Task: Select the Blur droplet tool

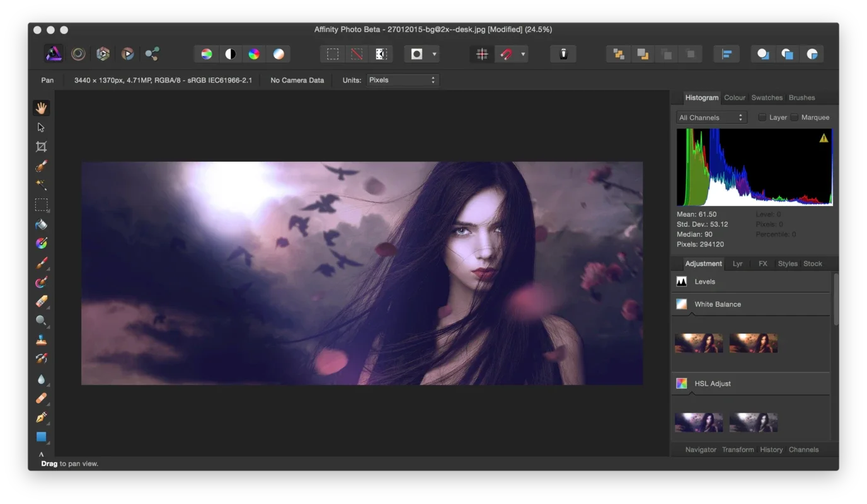Action: click(x=41, y=379)
